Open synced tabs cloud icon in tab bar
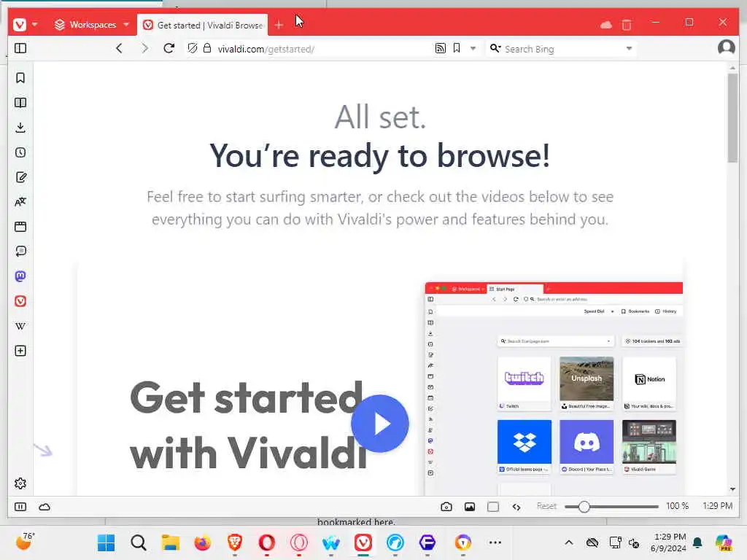747x560 pixels. (606, 24)
